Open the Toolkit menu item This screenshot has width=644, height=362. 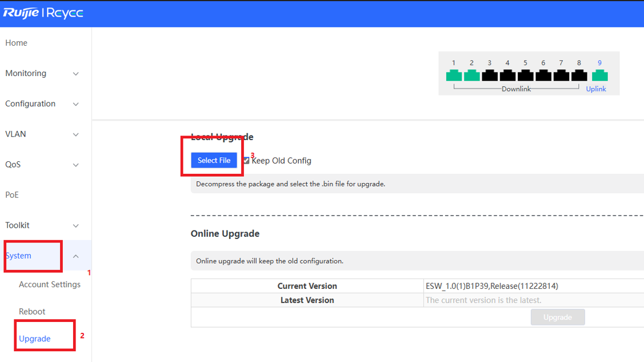[x=17, y=225]
